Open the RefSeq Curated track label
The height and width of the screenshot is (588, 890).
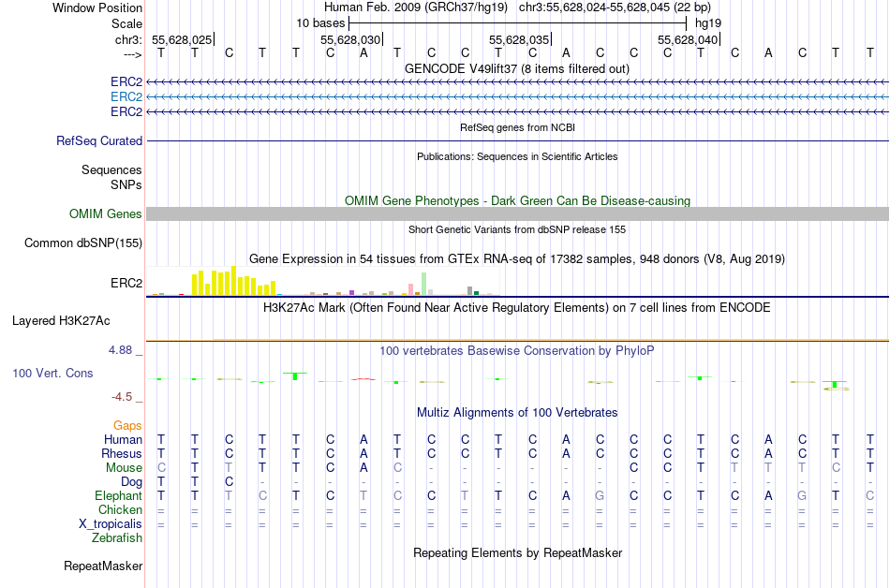tap(99, 140)
